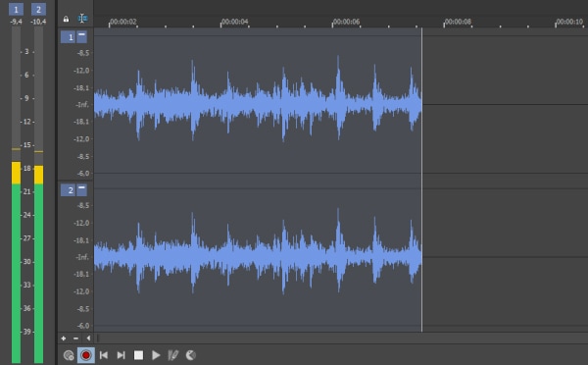Click the 00:00:02 ruler mark
Image resolution: width=588 pixels, height=365 pixels.
[x=123, y=22]
